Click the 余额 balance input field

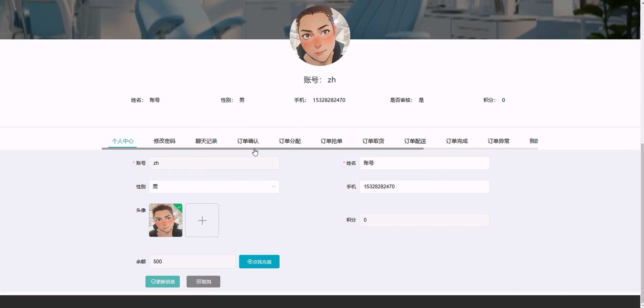coord(192,261)
